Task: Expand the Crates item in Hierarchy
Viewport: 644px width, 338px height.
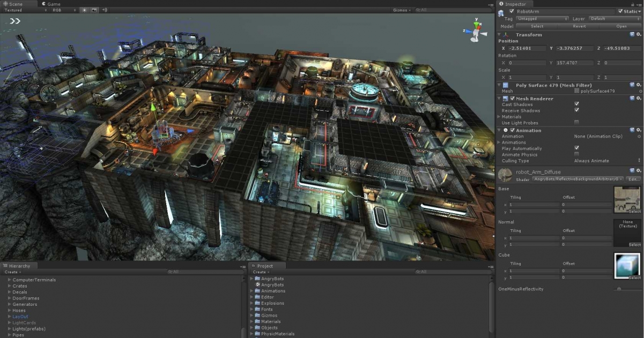Action: (x=9, y=286)
